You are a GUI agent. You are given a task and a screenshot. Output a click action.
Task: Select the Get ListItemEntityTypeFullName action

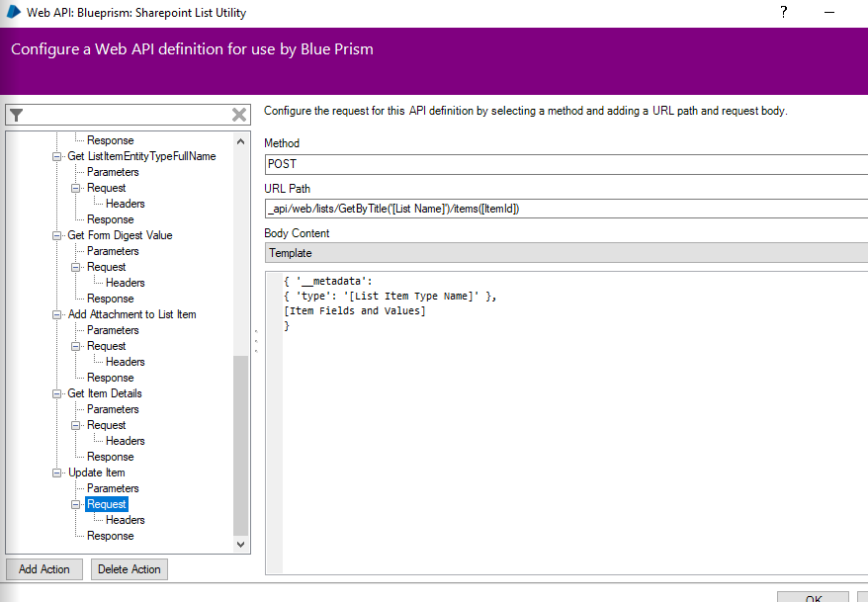coord(141,156)
